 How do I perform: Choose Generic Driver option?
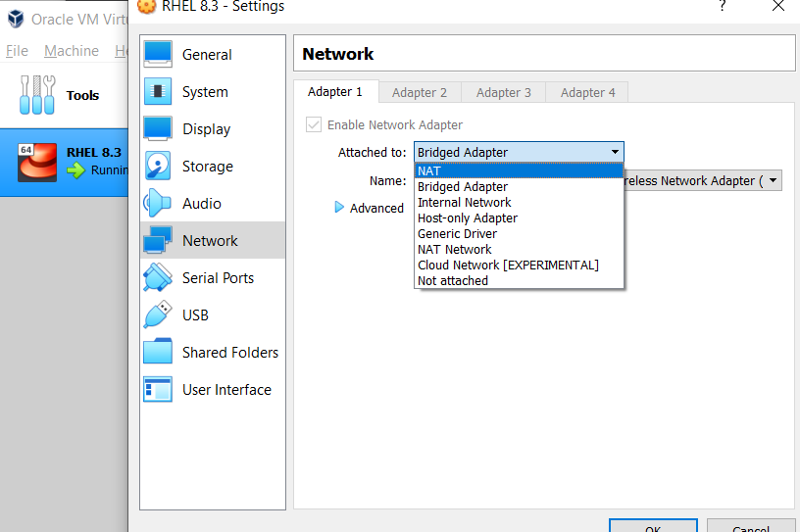point(519,233)
